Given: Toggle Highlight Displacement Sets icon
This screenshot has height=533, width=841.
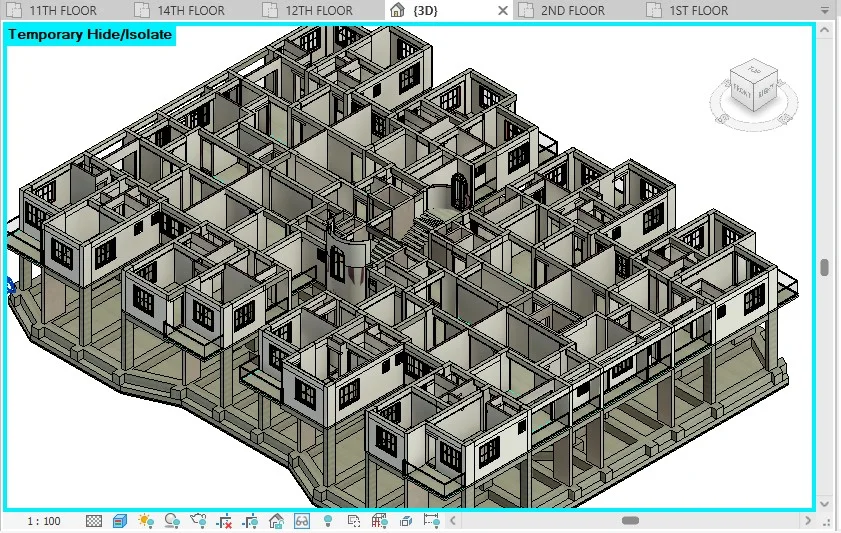Looking at the screenshot, I should (x=406, y=521).
